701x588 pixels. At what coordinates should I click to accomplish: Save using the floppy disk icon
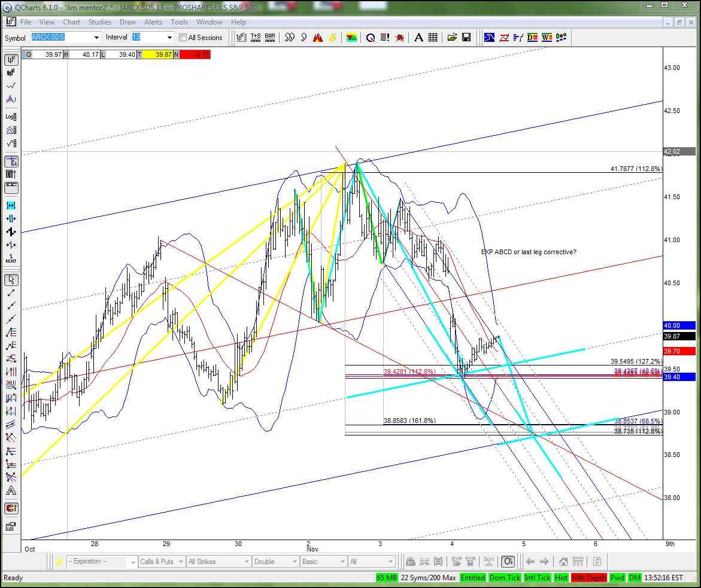click(x=466, y=38)
